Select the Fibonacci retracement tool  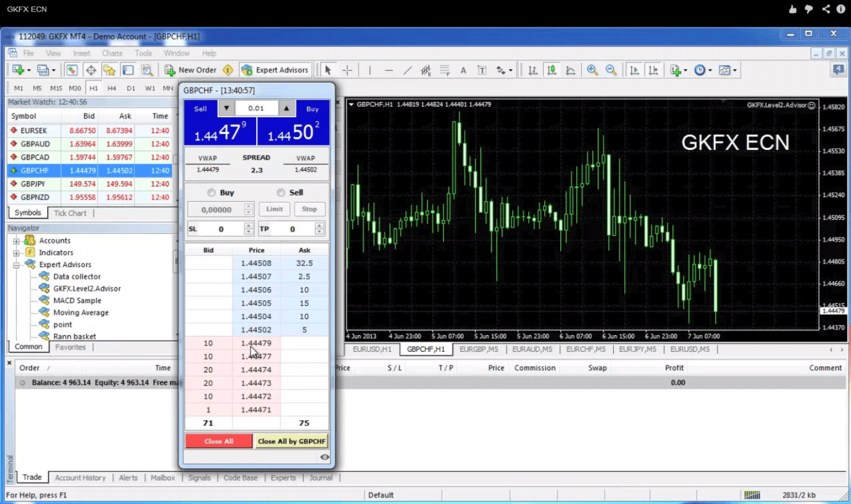click(444, 70)
